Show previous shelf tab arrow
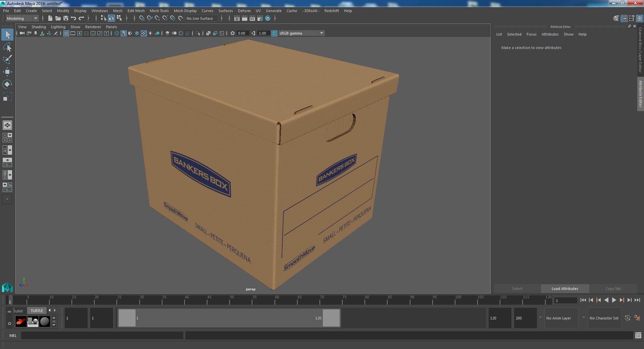 click(50, 310)
